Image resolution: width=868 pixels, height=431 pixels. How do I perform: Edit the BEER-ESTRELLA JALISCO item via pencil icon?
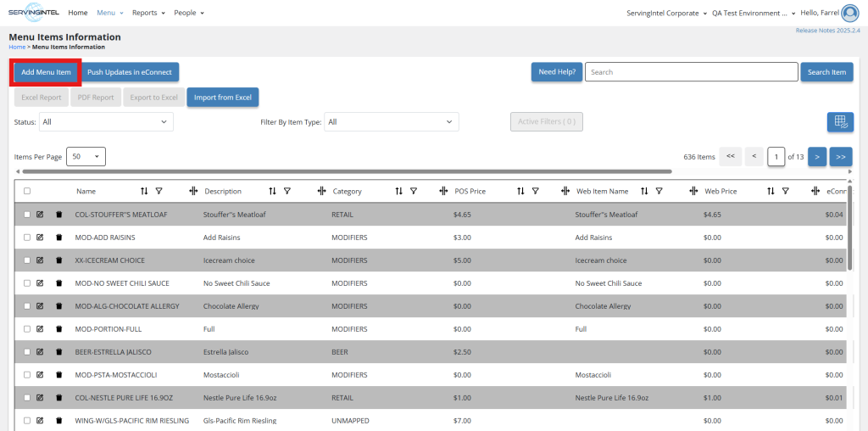click(40, 352)
